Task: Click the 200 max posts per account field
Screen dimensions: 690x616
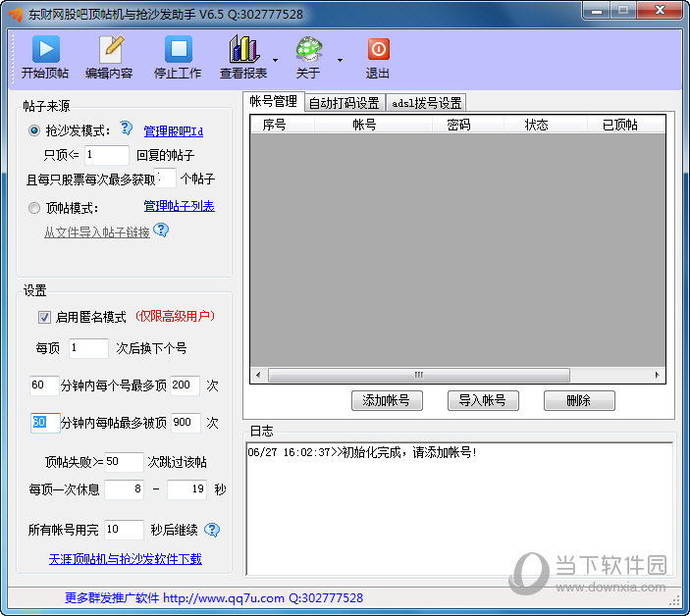Action: [x=185, y=385]
